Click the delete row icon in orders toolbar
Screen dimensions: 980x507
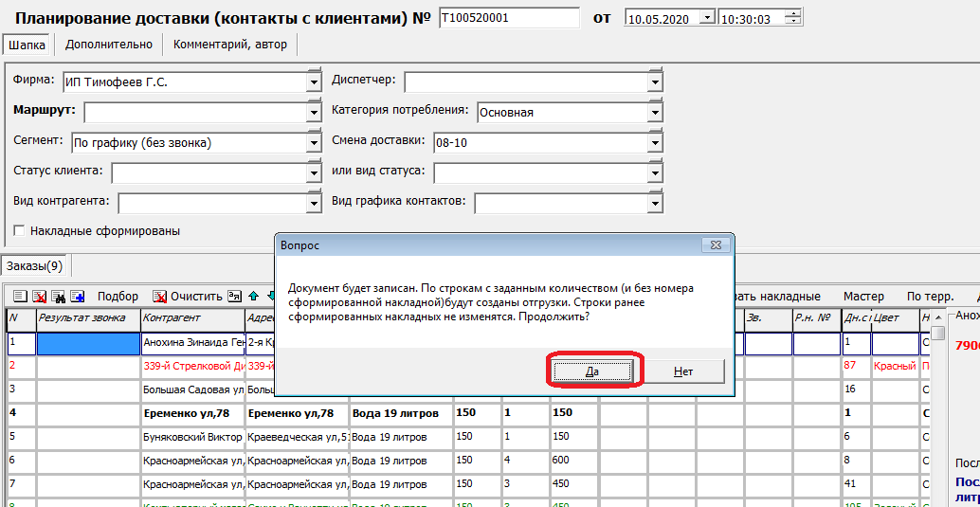[x=39, y=297]
